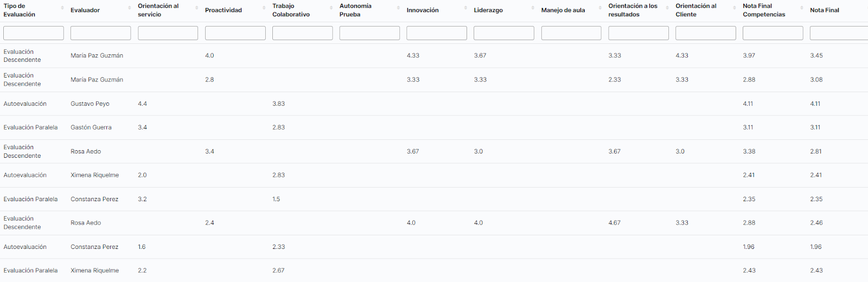Sort by Liderazgo using sort arrows
868x282 pixels.
pyautogui.click(x=533, y=8)
